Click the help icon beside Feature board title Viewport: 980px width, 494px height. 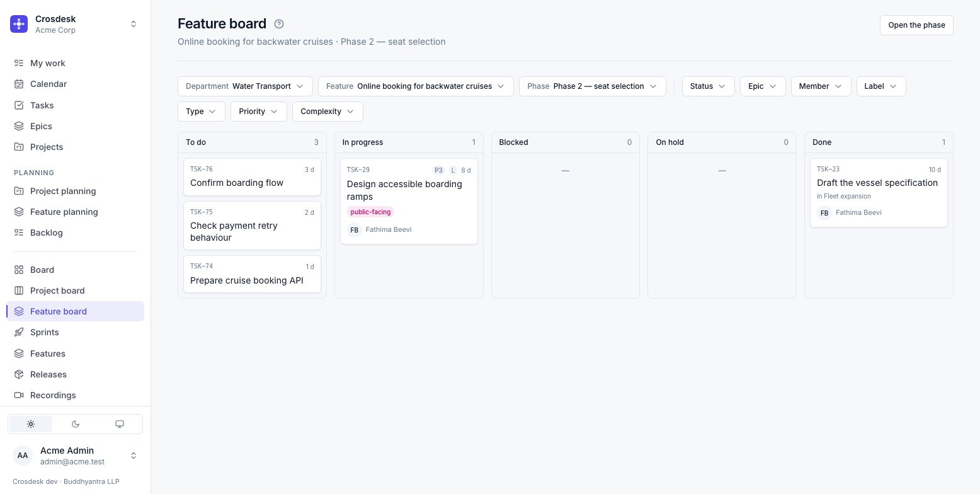pos(279,24)
